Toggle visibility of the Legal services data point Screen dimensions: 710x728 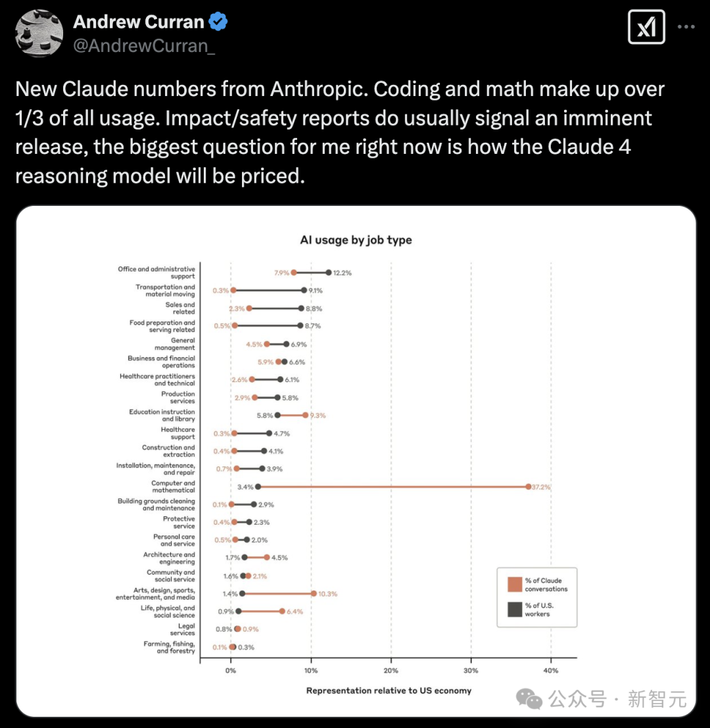(237, 628)
